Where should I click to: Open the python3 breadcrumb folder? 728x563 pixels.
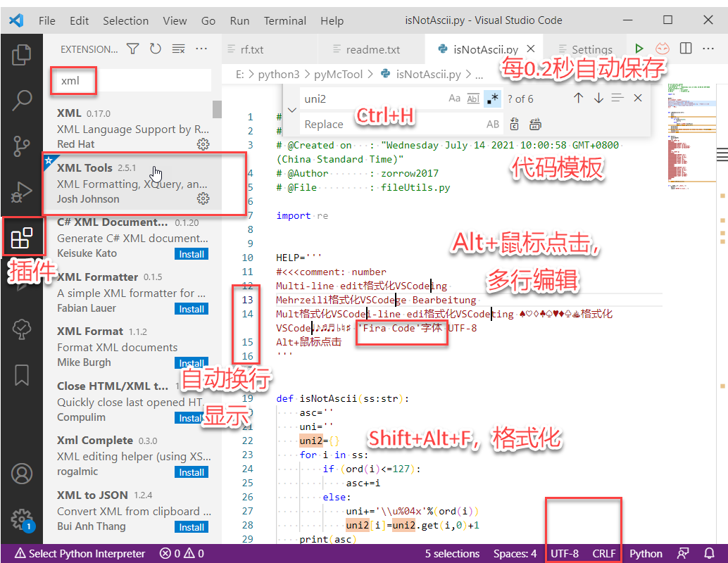(x=279, y=75)
